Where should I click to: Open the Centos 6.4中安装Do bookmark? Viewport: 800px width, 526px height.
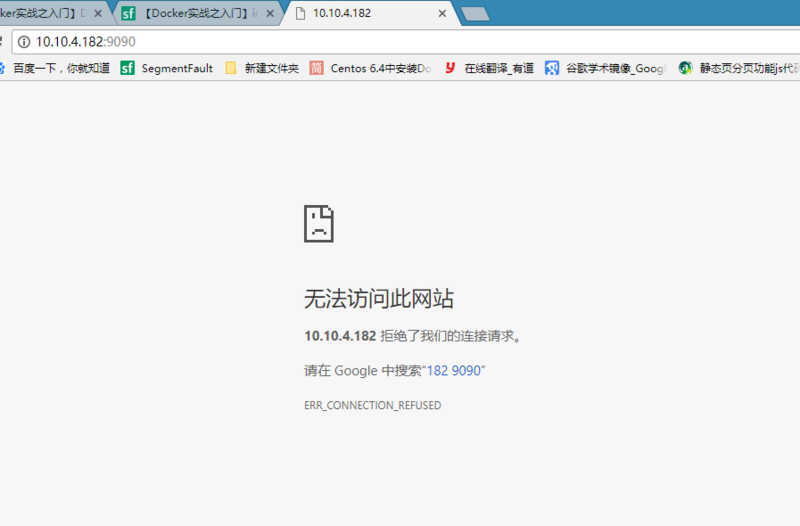[381, 68]
